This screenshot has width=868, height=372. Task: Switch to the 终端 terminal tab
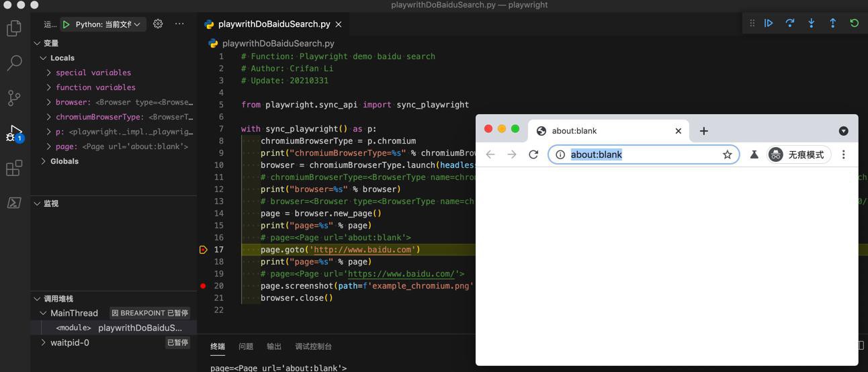[218, 346]
